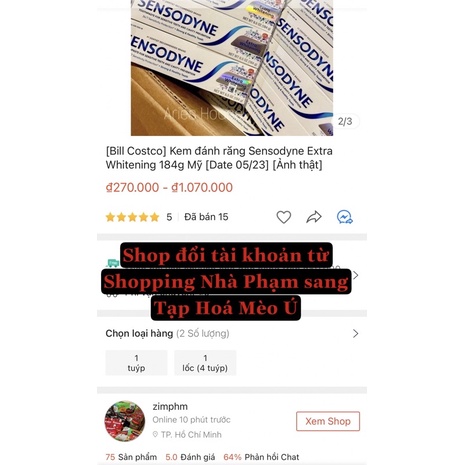Open the zimphm shop name link
The image size is (465, 465).
point(170,407)
